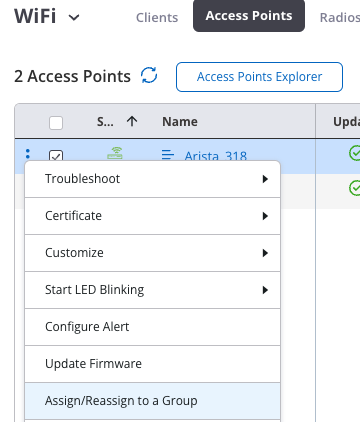
Task: Expand the Troubleshoot submenu arrow
Action: pyautogui.click(x=265, y=179)
